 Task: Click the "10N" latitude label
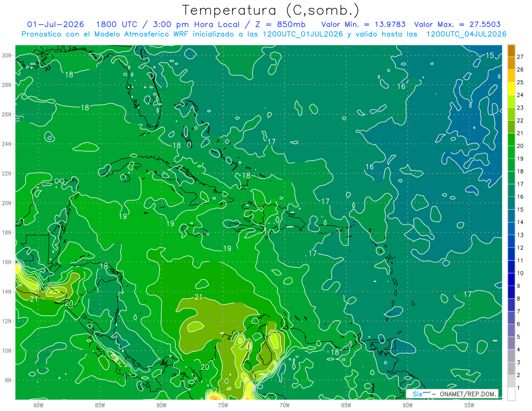(8, 350)
